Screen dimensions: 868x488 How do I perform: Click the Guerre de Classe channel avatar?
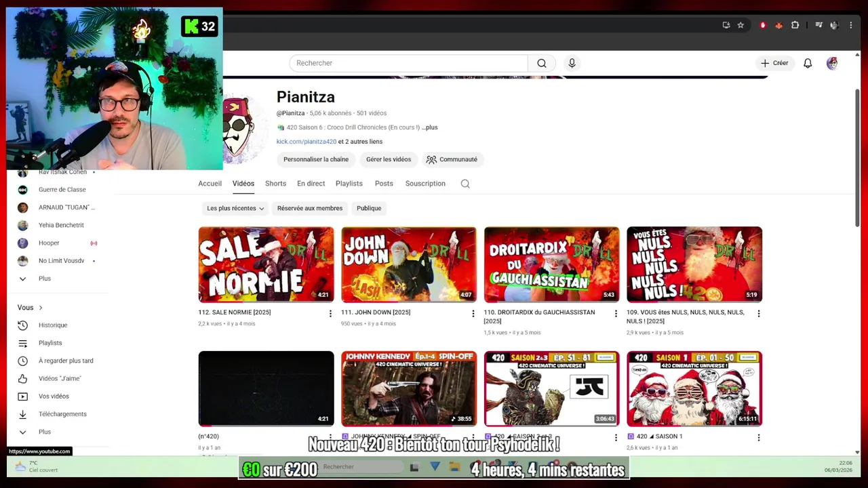click(x=22, y=190)
